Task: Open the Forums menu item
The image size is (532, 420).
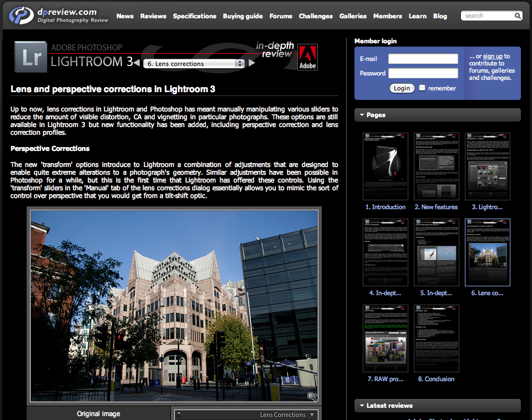Action: pyautogui.click(x=281, y=16)
